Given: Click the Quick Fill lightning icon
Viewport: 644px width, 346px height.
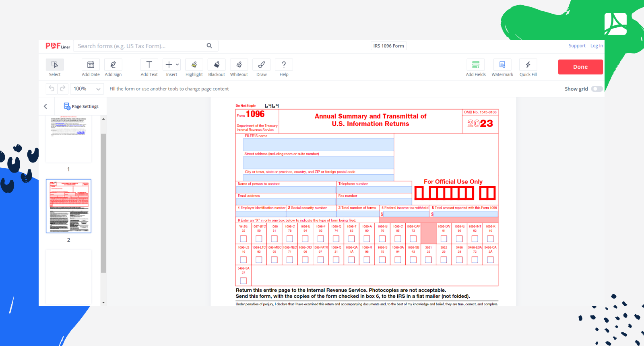Looking at the screenshot, I should coord(528,65).
